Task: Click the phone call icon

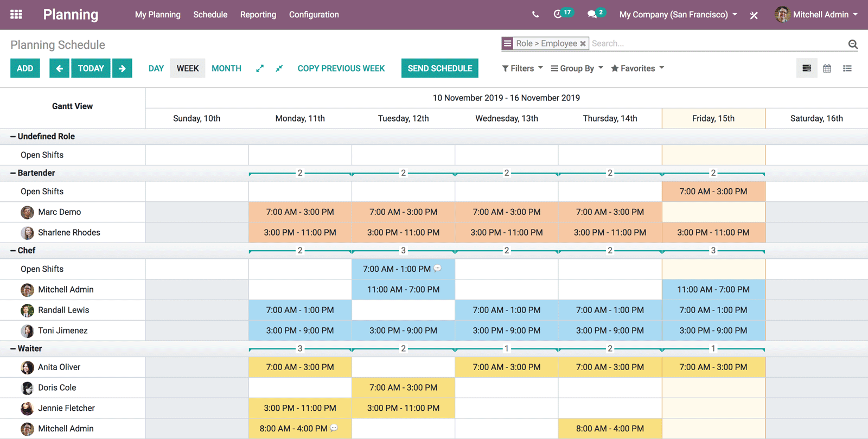Action: click(535, 15)
